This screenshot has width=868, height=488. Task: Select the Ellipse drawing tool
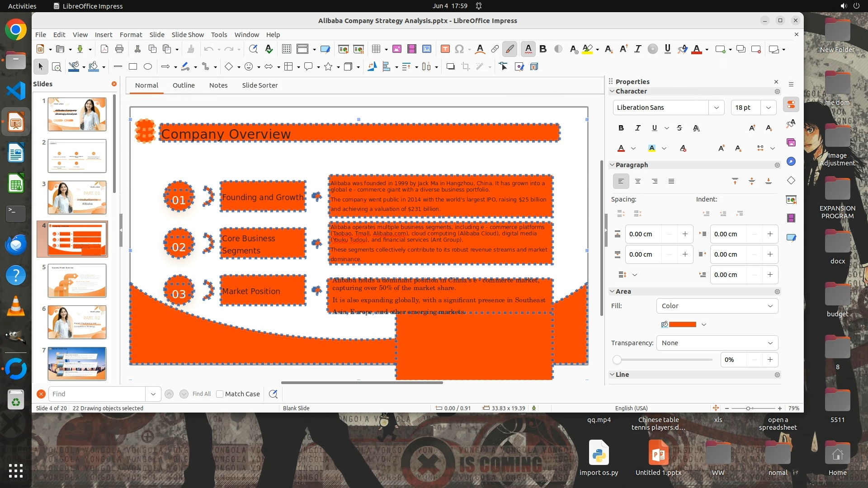[x=148, y=67]
